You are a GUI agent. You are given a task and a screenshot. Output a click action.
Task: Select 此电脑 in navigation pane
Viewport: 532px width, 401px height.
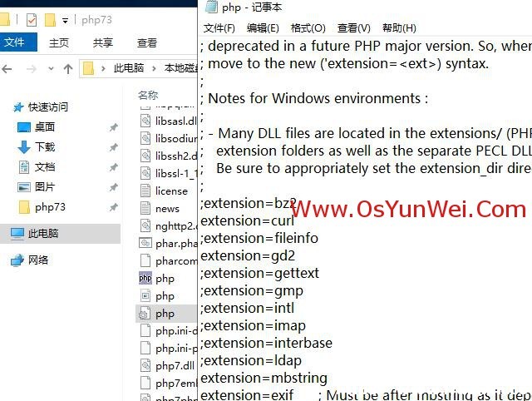tap(60, 234)
